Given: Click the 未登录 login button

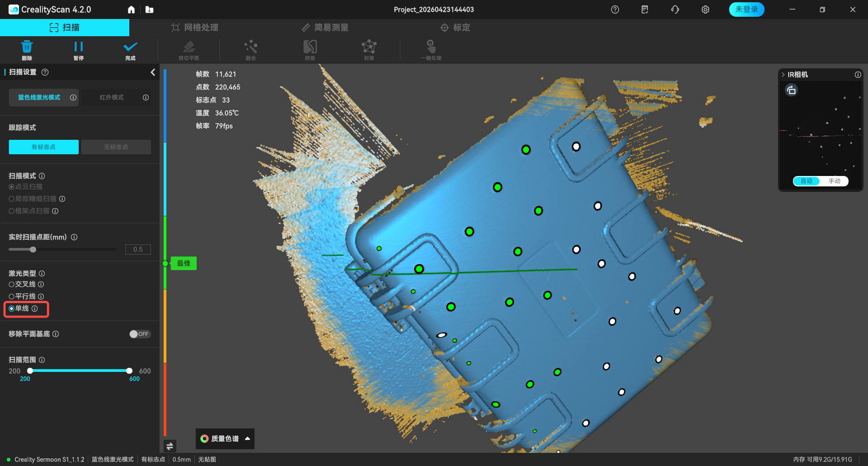Looking at the screenshot, I should (x=746, y=10).
